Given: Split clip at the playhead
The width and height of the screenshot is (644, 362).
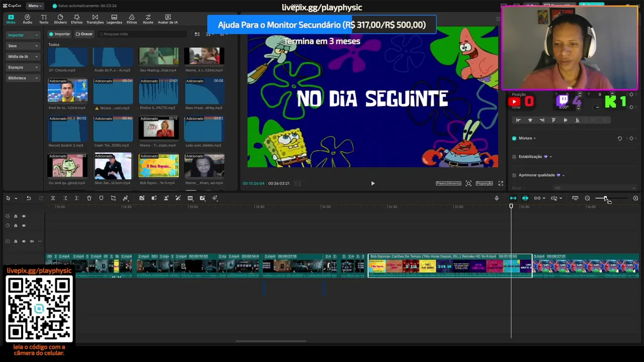Looking at the screenshot, I should 53,198.
